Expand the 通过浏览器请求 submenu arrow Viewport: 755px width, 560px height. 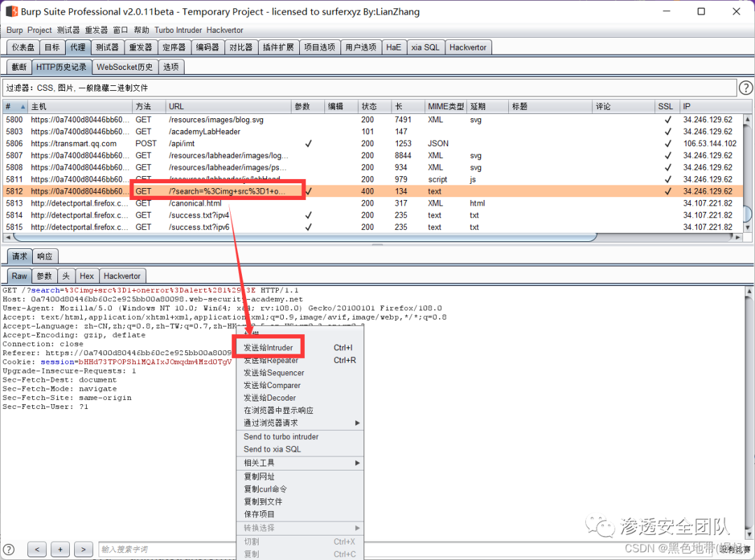pos(357,423)
